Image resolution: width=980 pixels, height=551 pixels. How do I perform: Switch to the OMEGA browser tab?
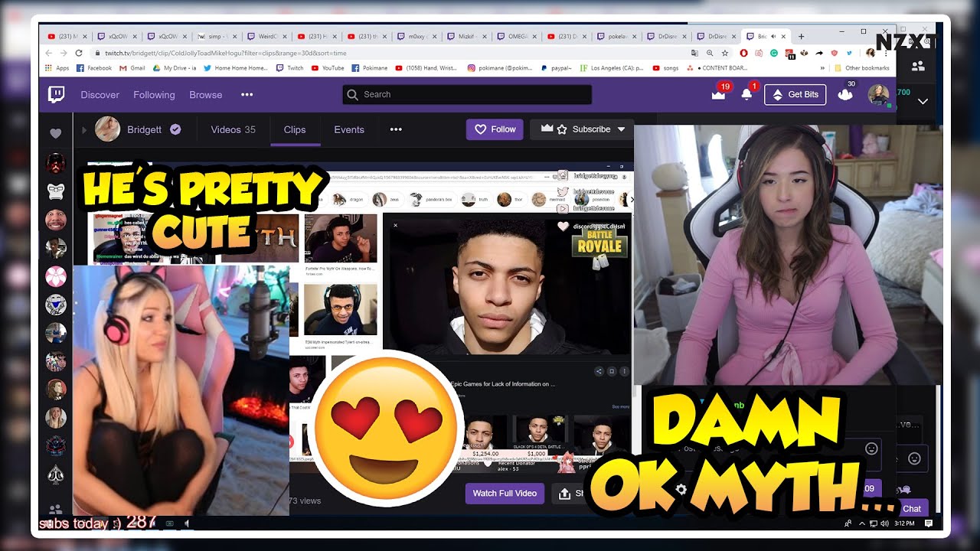point(515,36)
